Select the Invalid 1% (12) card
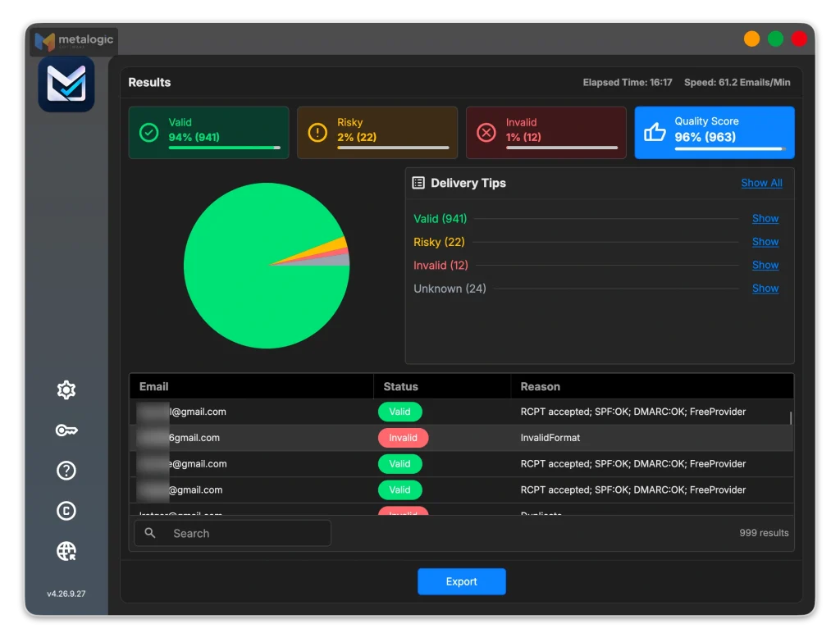This screenshot has height=642, width=840. click(546, 132)
